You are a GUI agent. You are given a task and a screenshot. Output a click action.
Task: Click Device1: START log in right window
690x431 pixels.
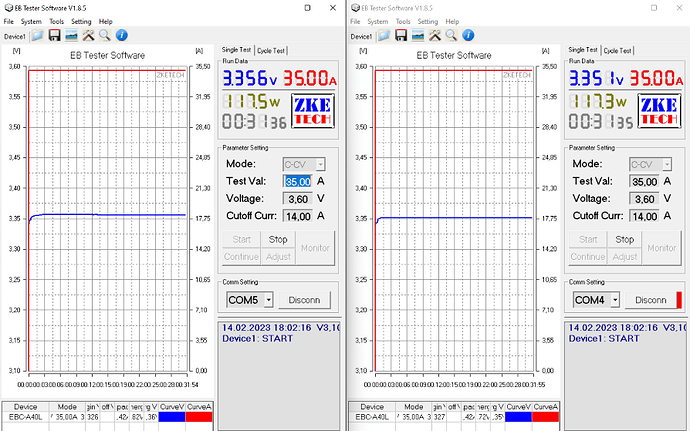(604, 339)
